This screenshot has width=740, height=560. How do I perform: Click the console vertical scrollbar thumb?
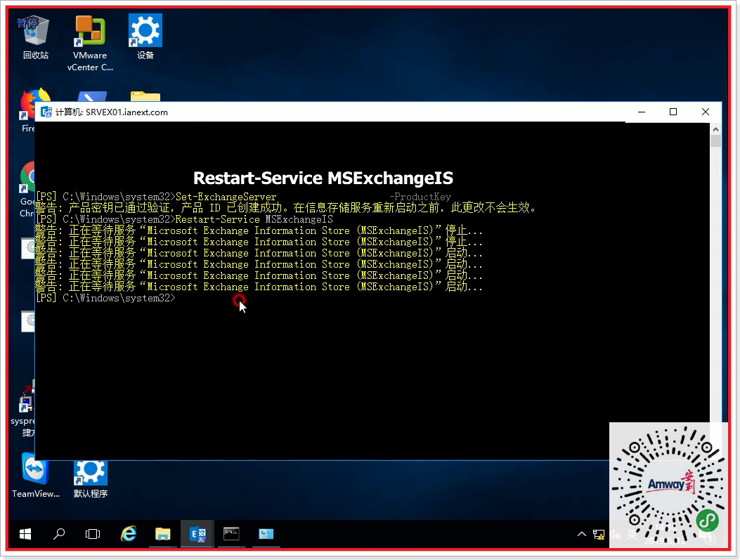[x=715, y=141]
